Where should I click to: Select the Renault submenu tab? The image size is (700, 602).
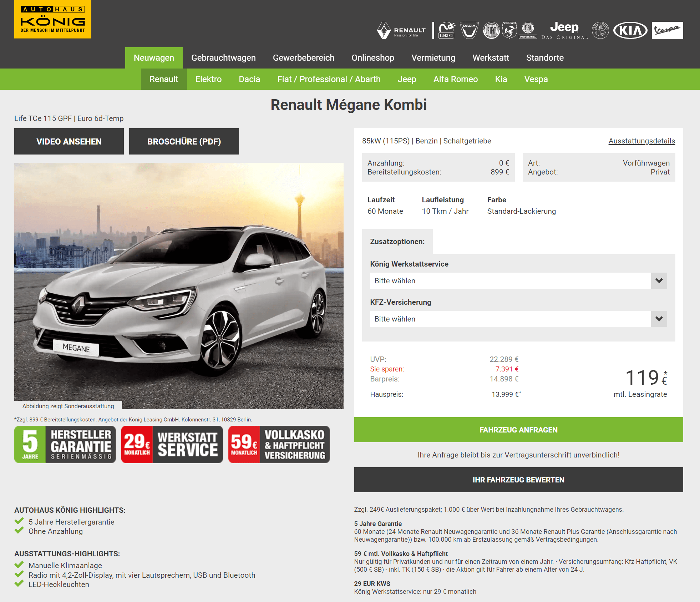(164, 79)
